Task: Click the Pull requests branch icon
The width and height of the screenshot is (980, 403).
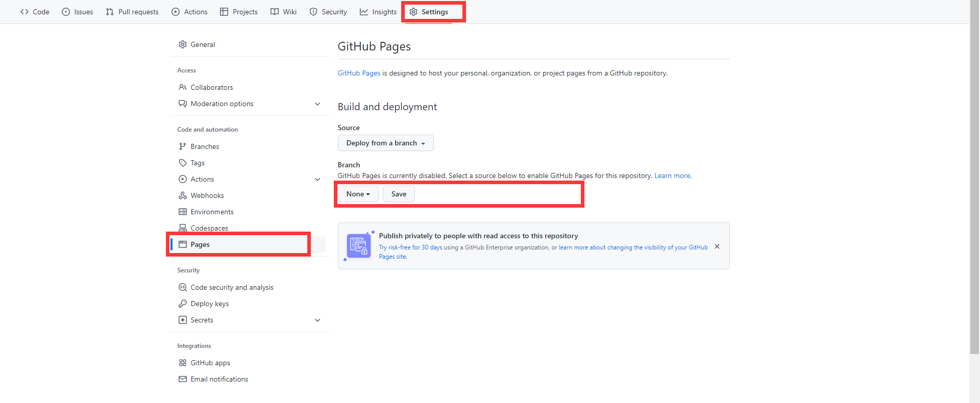Action: 110,12
